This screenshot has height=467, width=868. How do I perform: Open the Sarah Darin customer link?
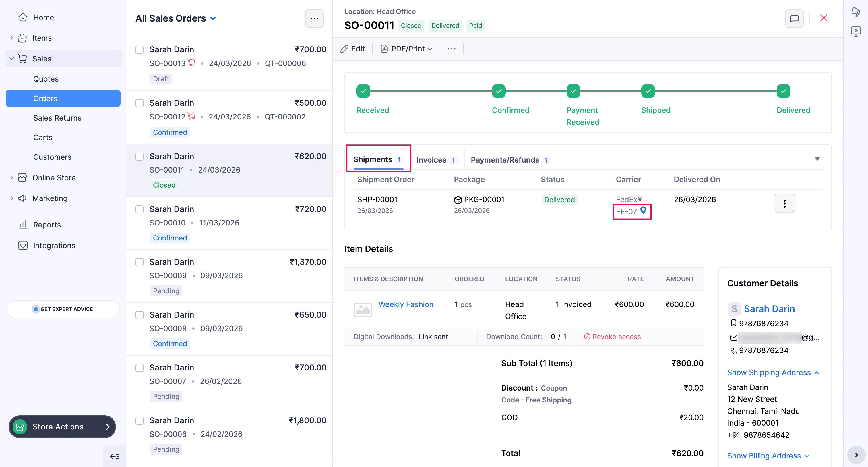pyautogui.click(x=769, y=309)
